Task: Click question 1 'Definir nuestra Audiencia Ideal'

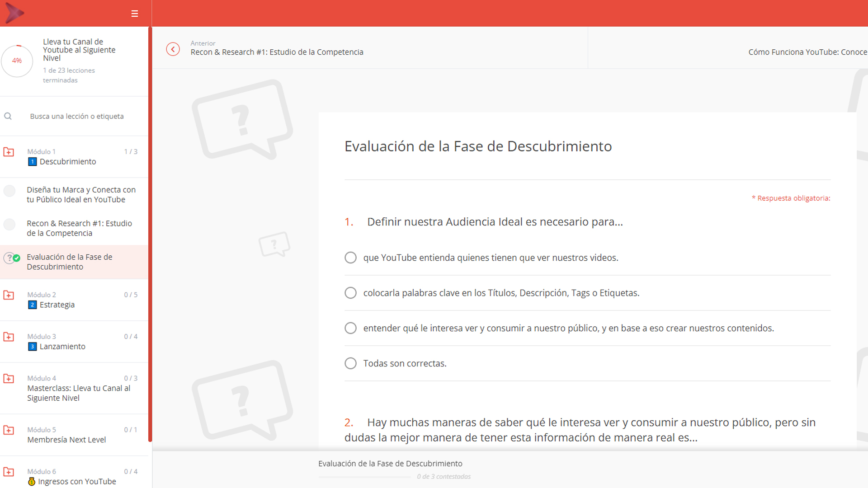Action: point(495,222)
